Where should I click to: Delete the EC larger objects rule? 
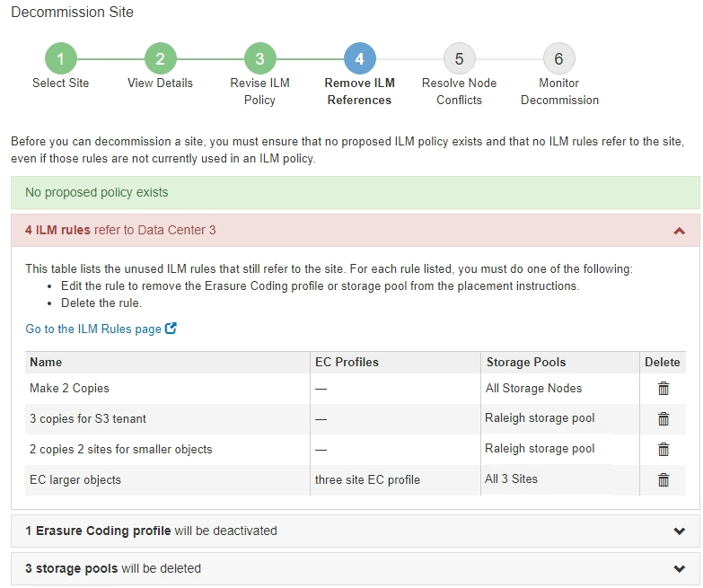click(x=663, y=480)
